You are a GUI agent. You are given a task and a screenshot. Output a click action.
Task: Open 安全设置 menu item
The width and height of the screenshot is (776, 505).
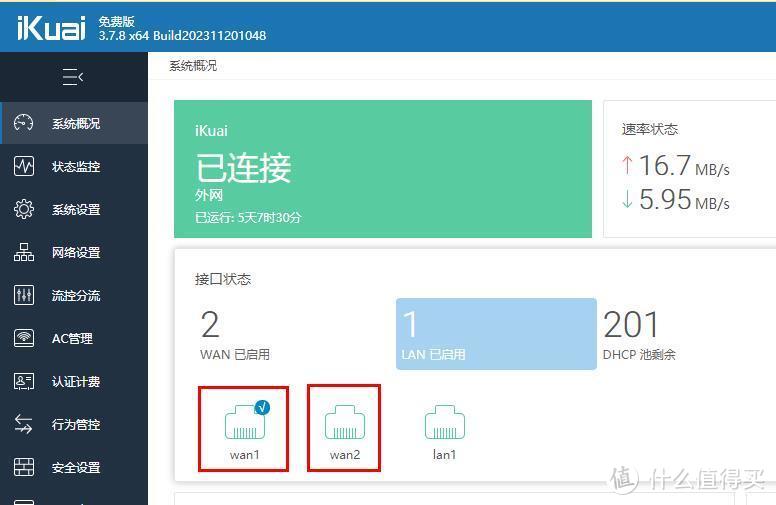tap(74, 467)
